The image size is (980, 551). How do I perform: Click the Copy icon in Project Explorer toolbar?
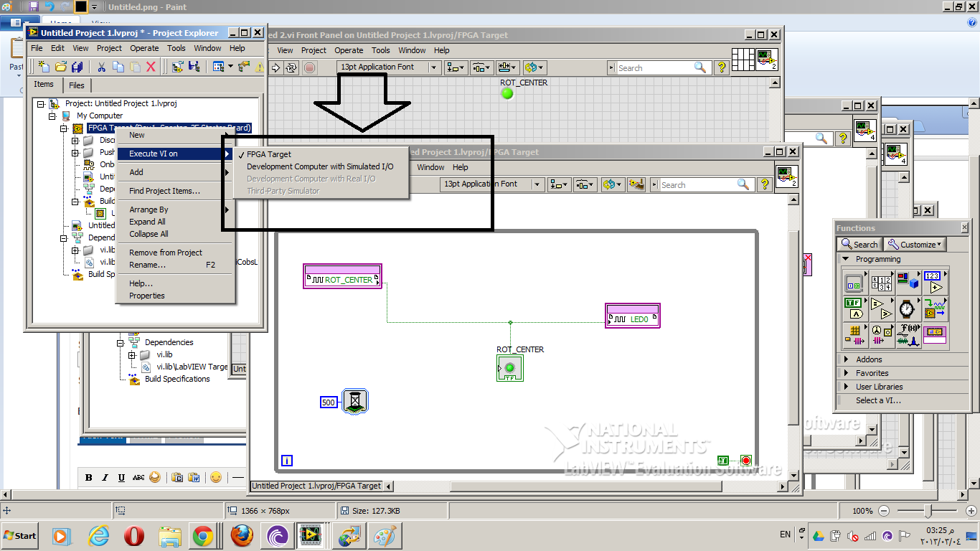point(118,67)
